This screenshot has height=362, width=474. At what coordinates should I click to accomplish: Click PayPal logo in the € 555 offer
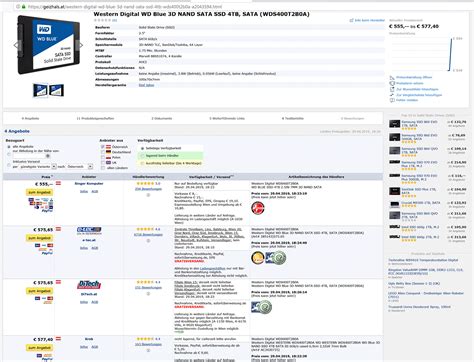[47, 211]
